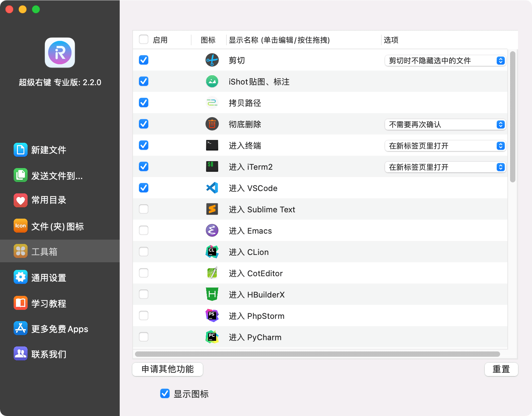
Task: Click the red trash icon for 彻底删除
Action: pos(212,124)
